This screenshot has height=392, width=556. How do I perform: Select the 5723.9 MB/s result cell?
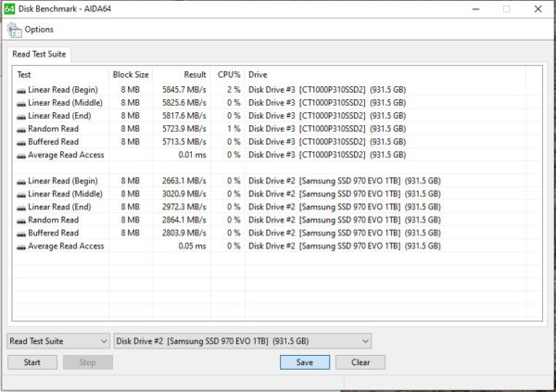pyautogui.click(x=184, y=129)
